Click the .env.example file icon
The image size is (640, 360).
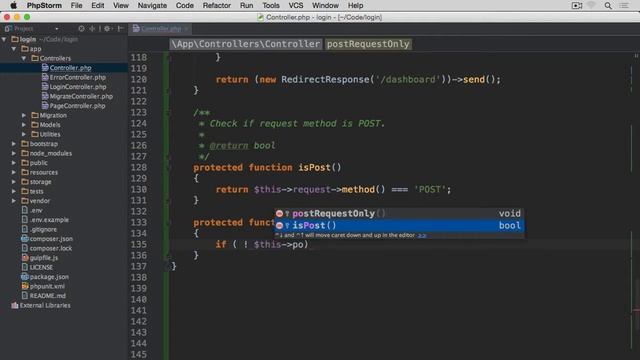pos(25,220)
